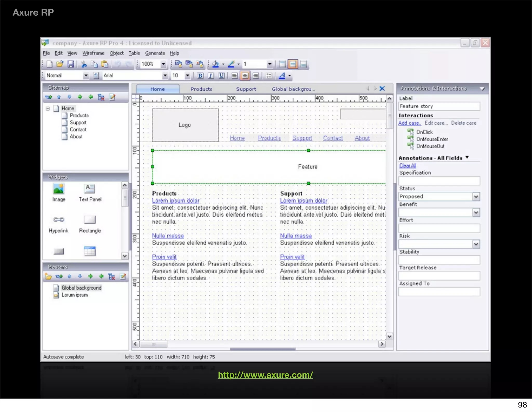Save the project with the floppy disk icon
Screen dimensions: 532x412
tap(71, 64)
